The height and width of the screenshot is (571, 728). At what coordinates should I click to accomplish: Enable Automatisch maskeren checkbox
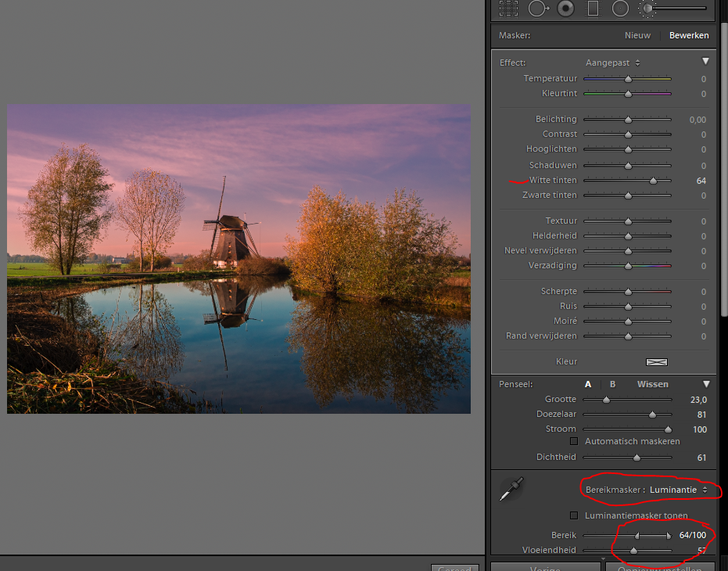pyautogui.click(x=574, y=441)
